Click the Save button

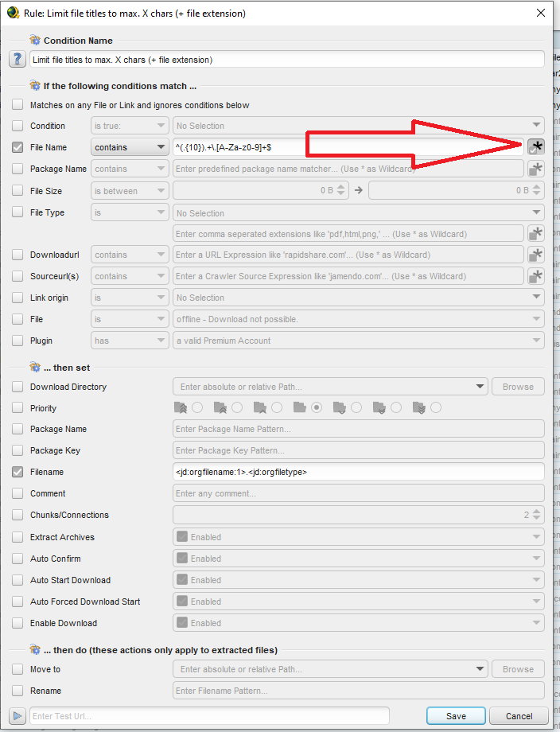pos(456,715)
